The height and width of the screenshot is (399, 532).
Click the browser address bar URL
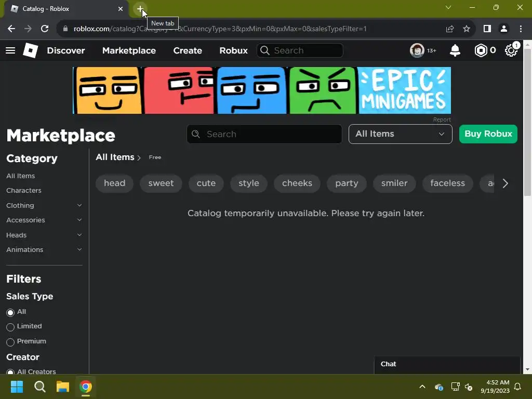coord(220,29)
